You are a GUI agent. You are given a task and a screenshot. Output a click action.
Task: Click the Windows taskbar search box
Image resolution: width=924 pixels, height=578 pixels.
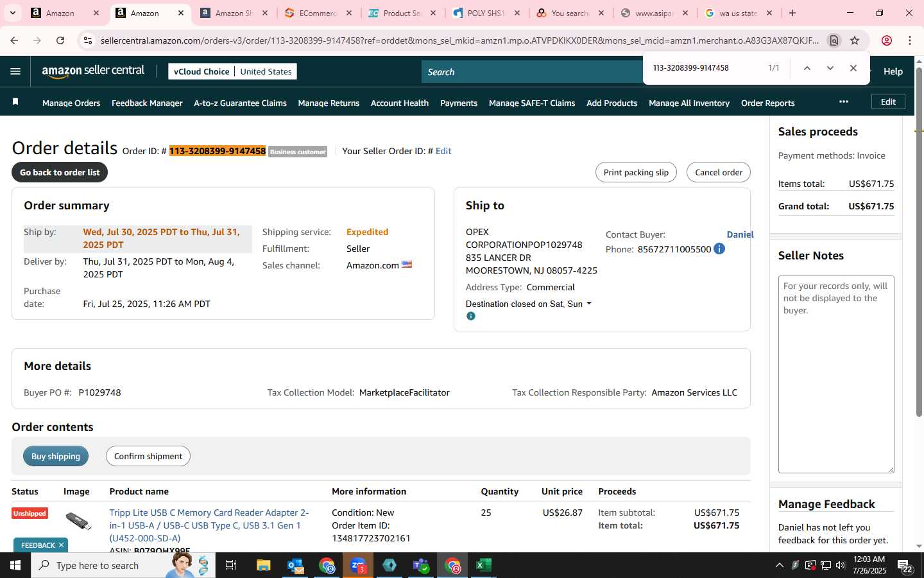point(123,565)
